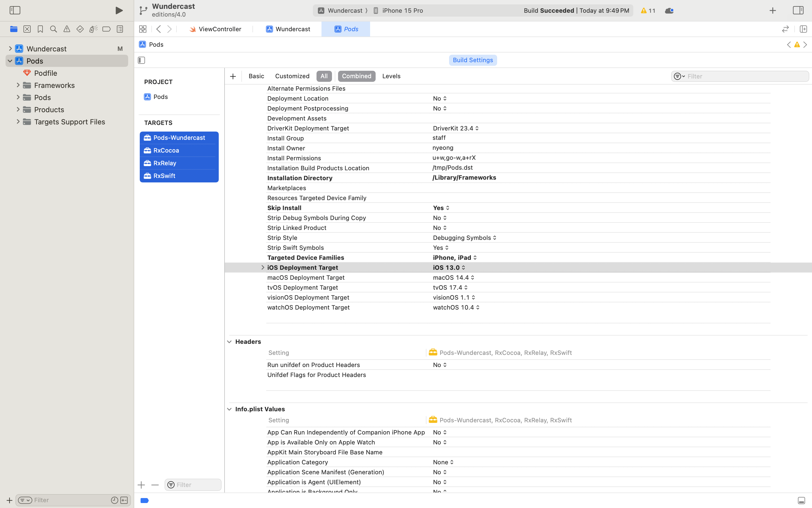Collapse the Headers section

tap(229, 342)
